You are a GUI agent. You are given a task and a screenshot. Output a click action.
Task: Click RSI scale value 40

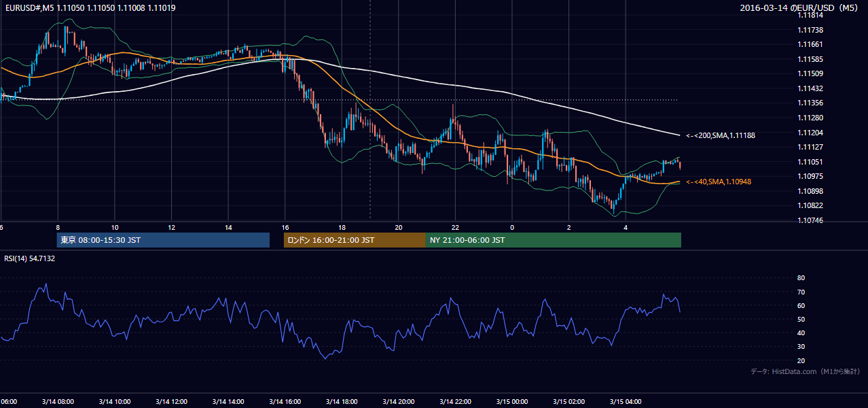point(801,333)
